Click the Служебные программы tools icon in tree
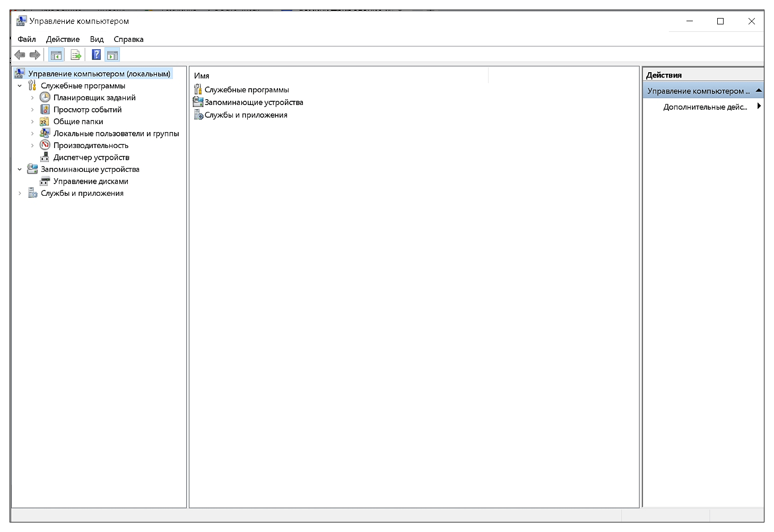This screenshot has height=532, width=774. pos(32,86)
